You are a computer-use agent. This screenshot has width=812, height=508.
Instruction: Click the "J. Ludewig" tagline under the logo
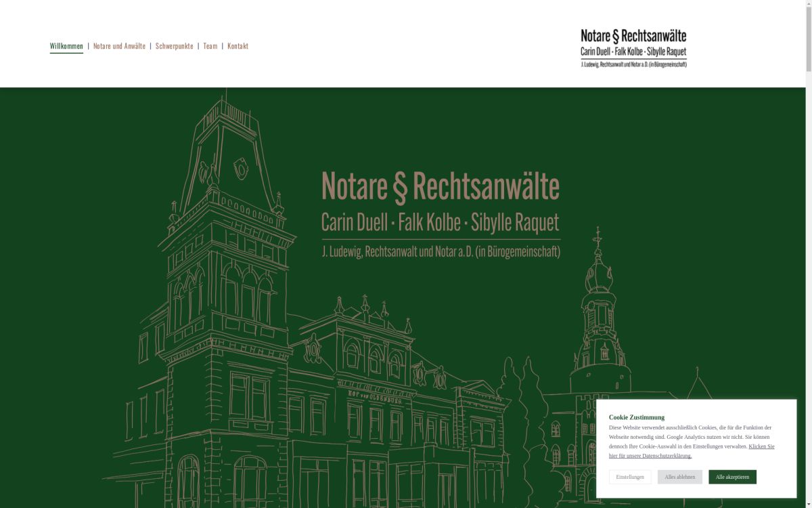pos(634,64)
